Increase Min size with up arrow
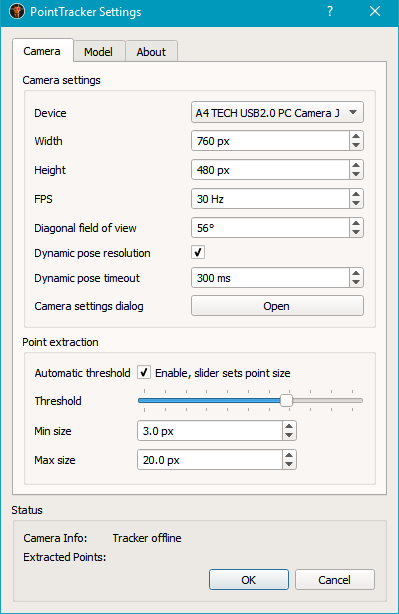This screenshot has height=614, width=399. (289, 426)
